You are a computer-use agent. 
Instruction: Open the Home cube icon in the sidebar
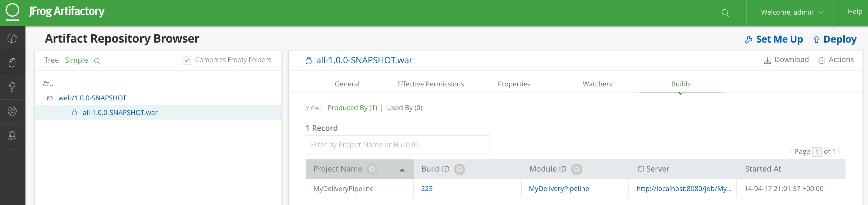[x=12, y=39]
